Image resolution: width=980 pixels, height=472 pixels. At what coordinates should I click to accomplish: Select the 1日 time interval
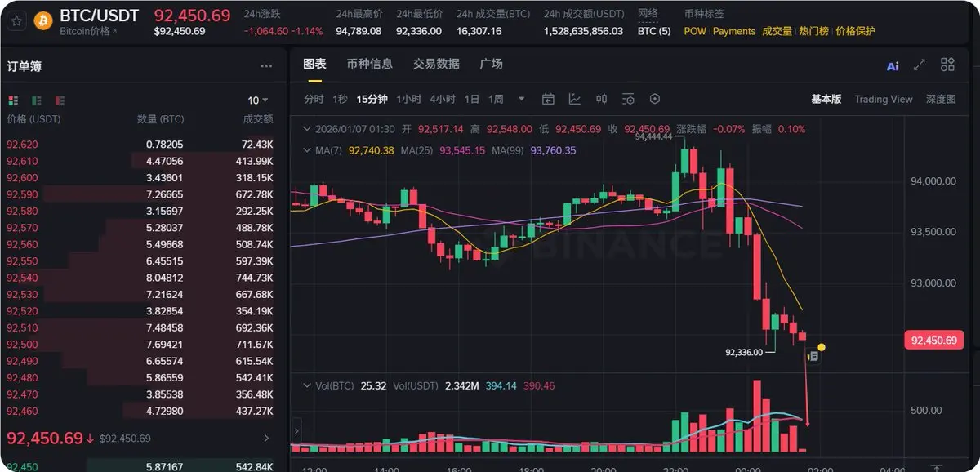click(x=472, y=99)
